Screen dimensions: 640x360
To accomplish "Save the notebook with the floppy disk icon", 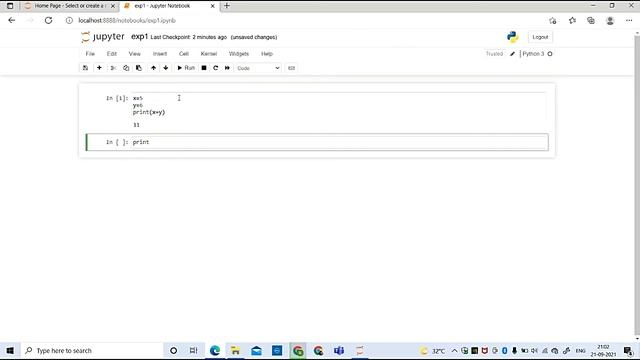I will (x=85, y=68).
